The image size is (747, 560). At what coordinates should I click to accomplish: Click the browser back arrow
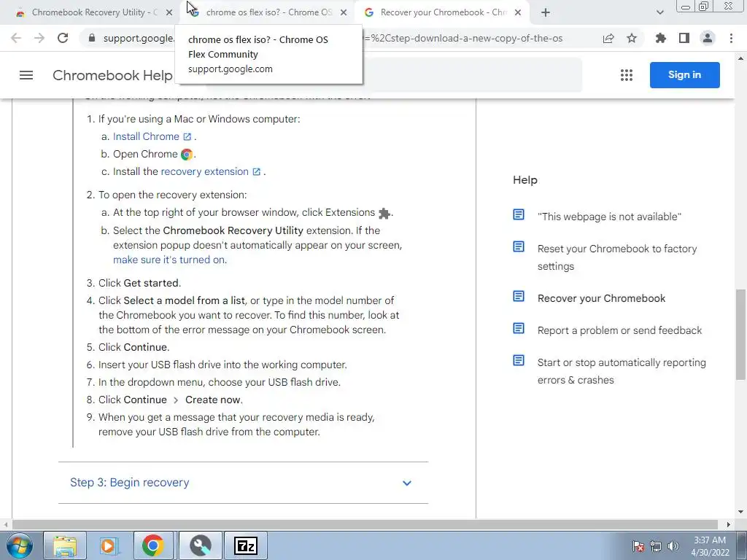click(x=16, y=38)
